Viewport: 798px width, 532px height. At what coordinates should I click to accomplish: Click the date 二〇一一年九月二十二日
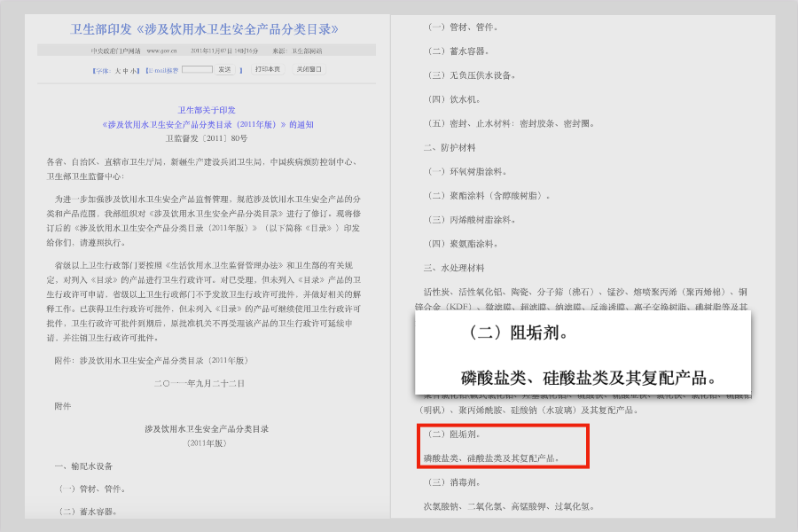pos(199,383)
